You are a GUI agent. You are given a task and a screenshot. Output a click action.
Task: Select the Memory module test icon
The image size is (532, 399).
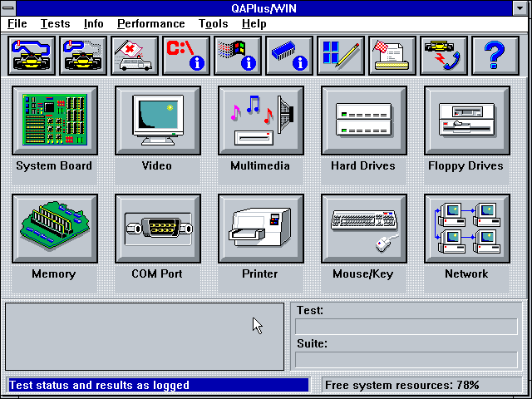[x=55, y=229]
